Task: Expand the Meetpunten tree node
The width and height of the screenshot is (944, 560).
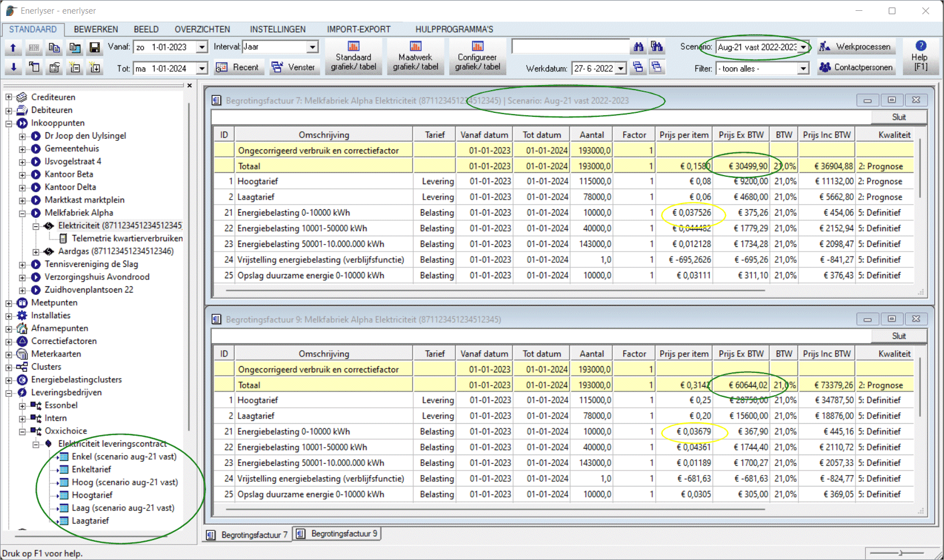Action: pyautogui.click(x=9, y=303)
